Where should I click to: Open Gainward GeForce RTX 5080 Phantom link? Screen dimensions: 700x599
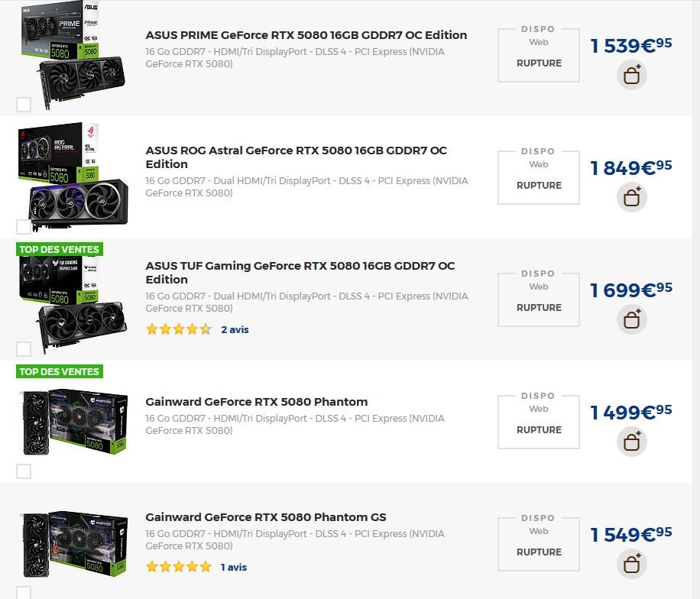coord(256,402)
